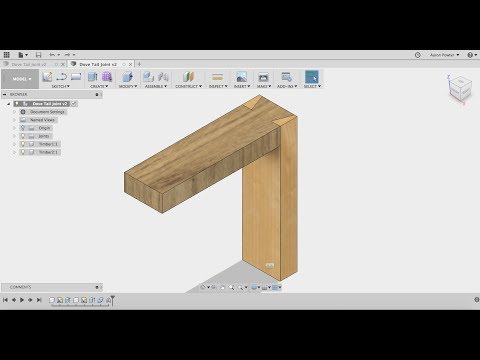Viewport: 480px width, 360px height.
Task: Click the timeline end marker
Action: 113,300
